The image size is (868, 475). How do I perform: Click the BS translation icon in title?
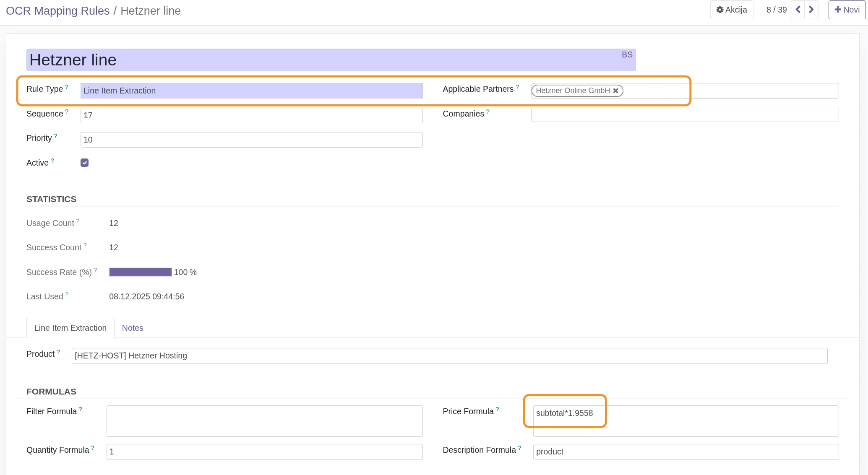pos(627,55)
